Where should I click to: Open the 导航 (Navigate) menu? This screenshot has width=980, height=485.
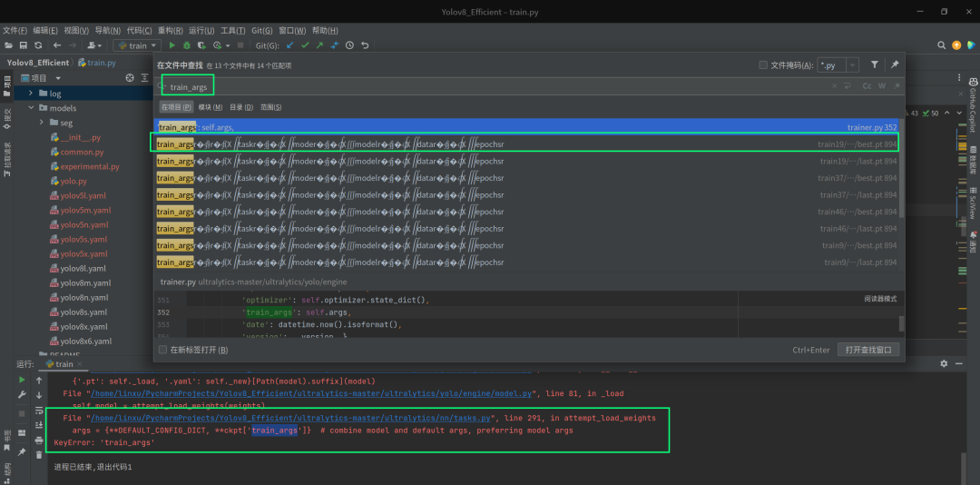point(107,30)
